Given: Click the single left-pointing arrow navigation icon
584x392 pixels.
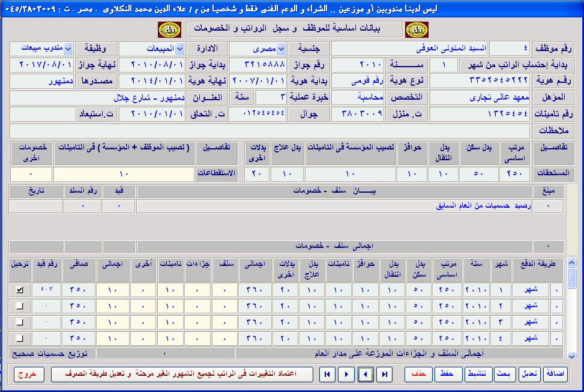Looking at the screenshot, I should [366, 374].
